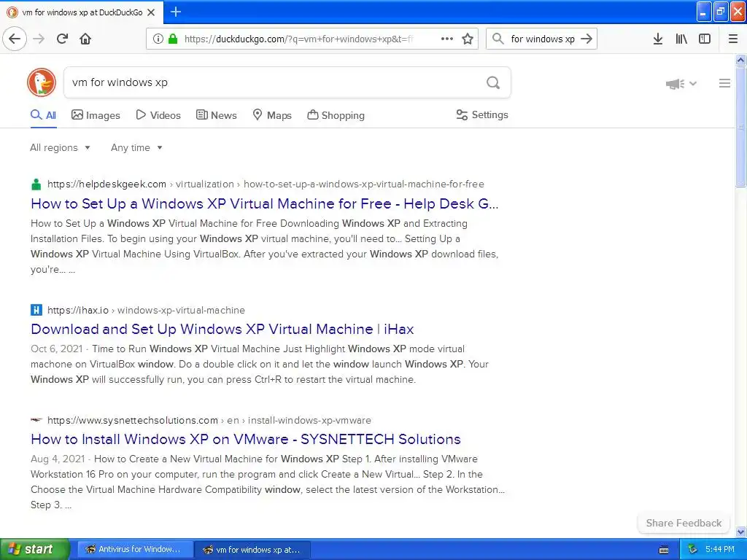Open DuckDuckGo search Settings

point(482,114)
